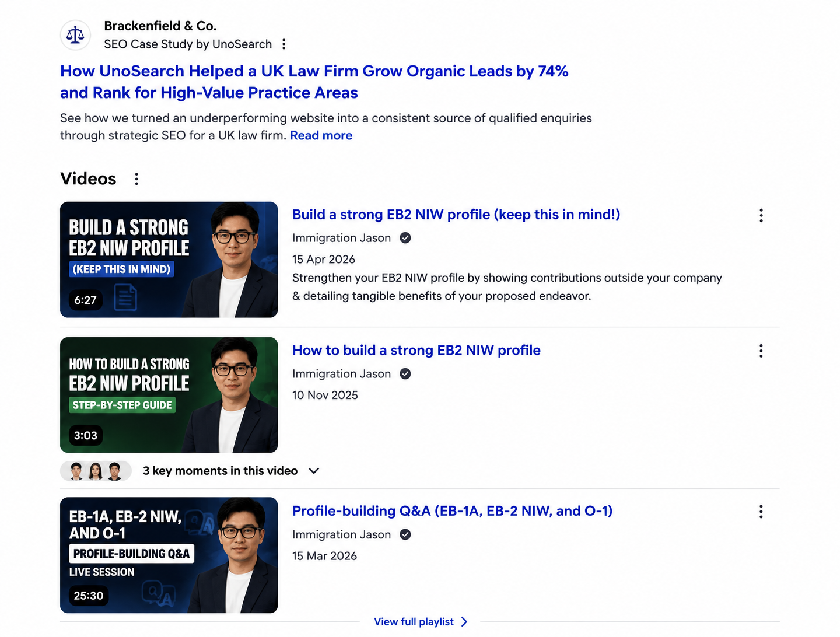The width and height of the screenshot is (840, 637).
Task: Open more options for Build a strong EB2 NIW profile (keep this in mind!) video
Action: (x=761, y=216)
